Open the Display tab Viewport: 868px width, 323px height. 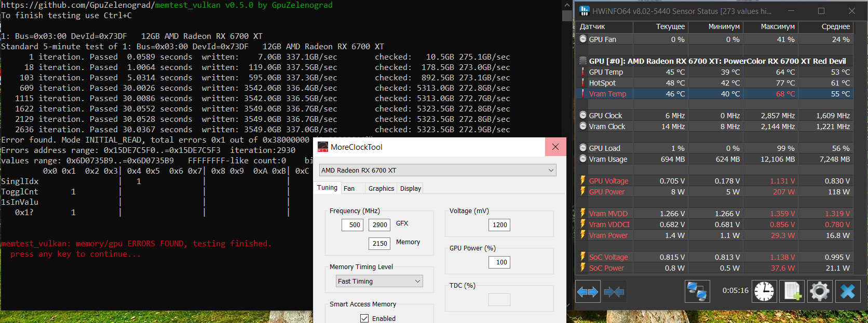click(x=411, y=189)
